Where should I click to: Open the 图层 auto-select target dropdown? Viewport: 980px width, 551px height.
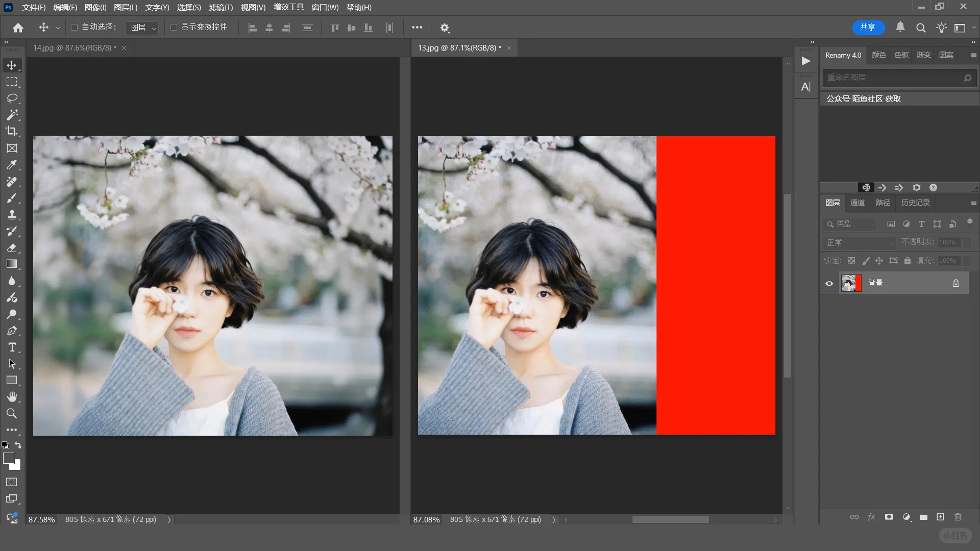[x=142, y=28]
